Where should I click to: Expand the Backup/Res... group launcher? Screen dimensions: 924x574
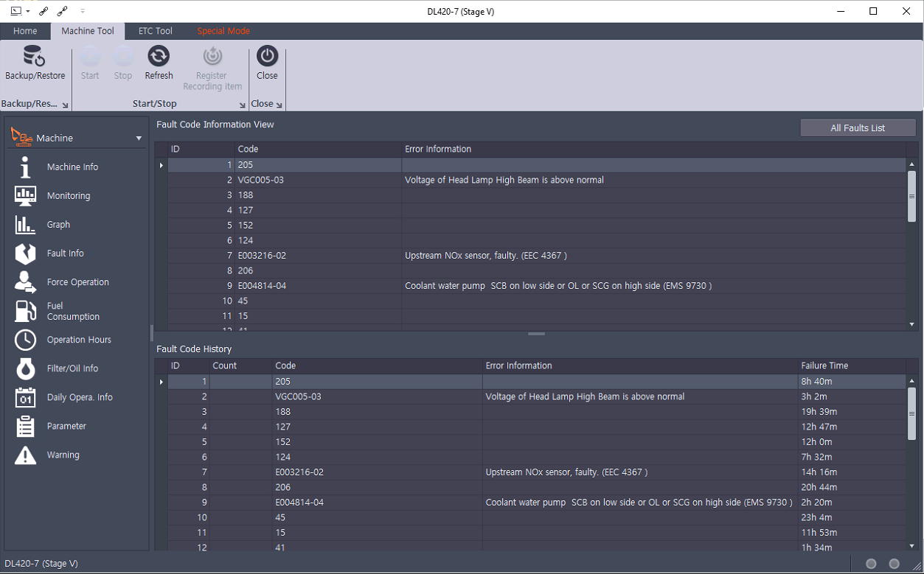tap(65, 105)
